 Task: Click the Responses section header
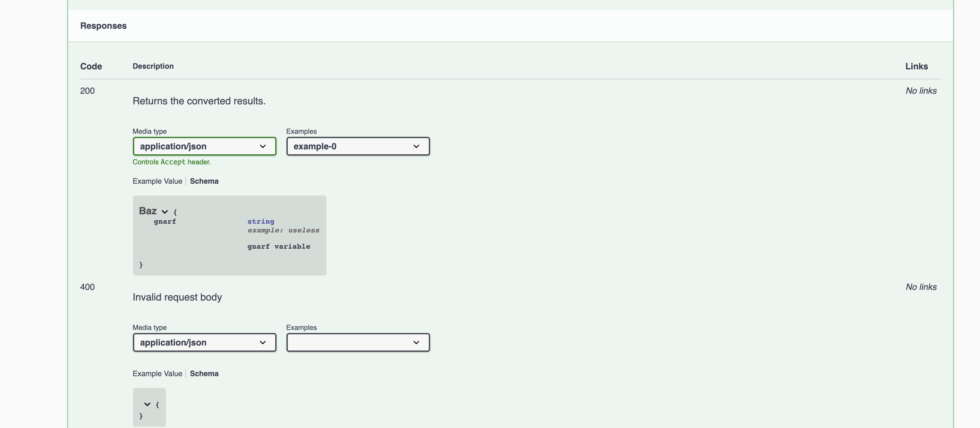103,26
